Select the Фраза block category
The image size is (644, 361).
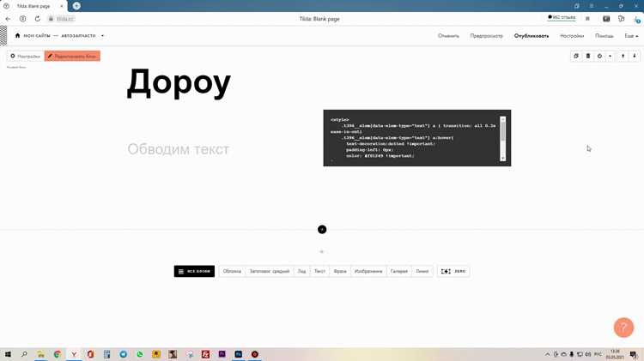(x=340, y=271)
